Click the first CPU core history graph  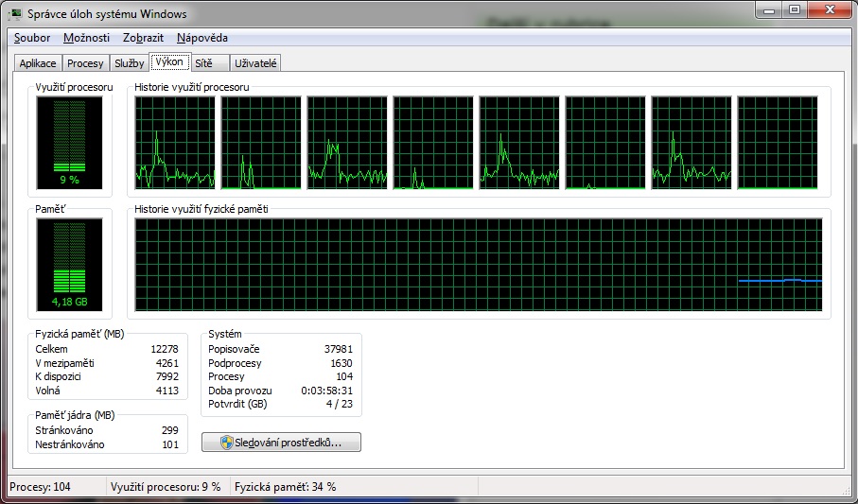click(x=175, y=143)
